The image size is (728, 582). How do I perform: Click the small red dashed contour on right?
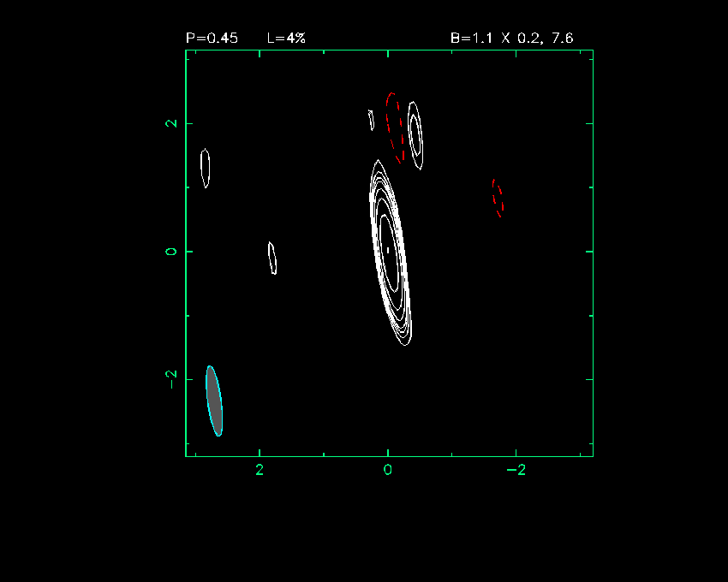[x=498, y=199]
